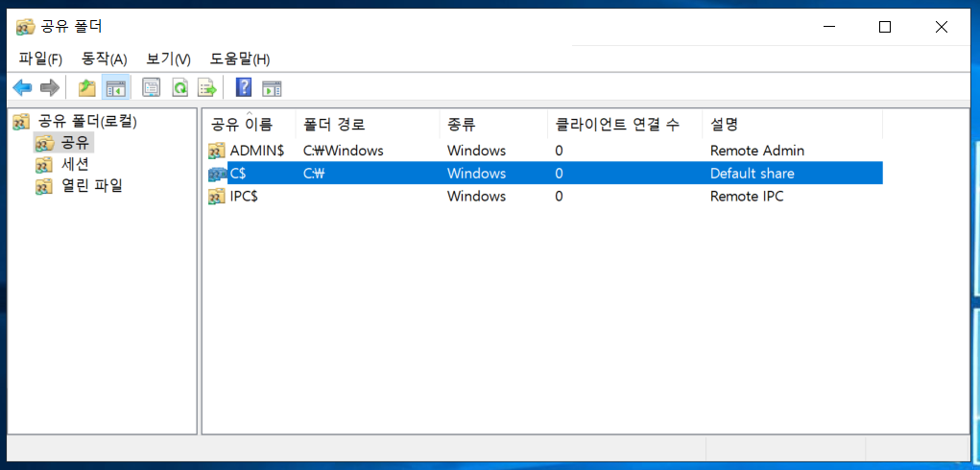
Task: Select the IPC$ share name
Action: click(x=245, y=197)
